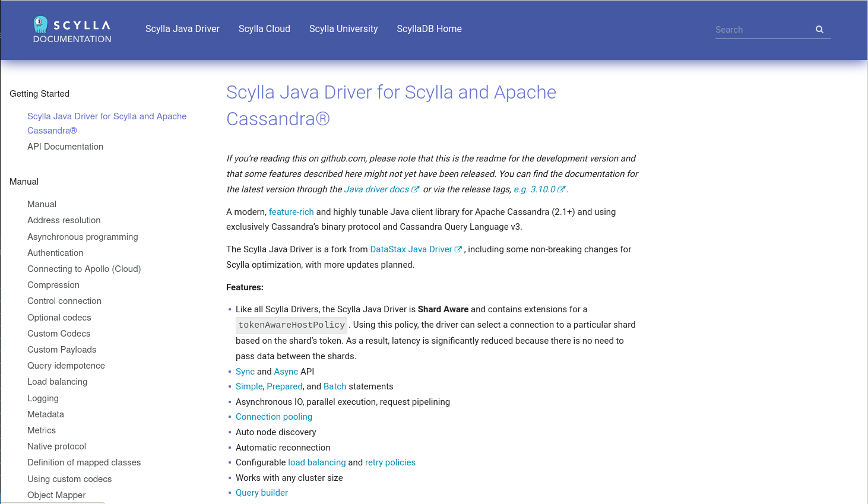Click the Manual section heading in sidebar
868x504 pixels.
pyautogui.click(x=24, y=182)
